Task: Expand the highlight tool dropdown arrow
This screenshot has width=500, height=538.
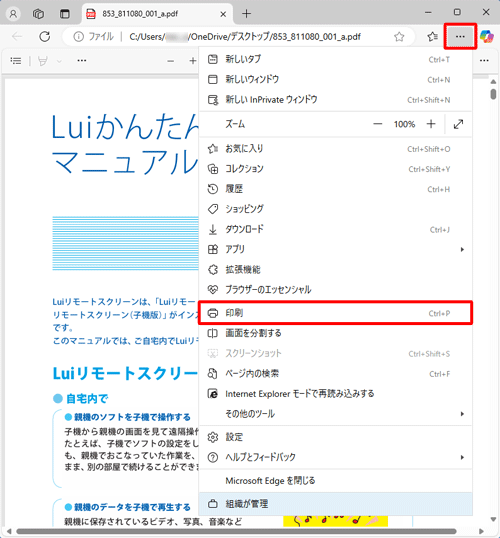Action: tap(59, 61)
